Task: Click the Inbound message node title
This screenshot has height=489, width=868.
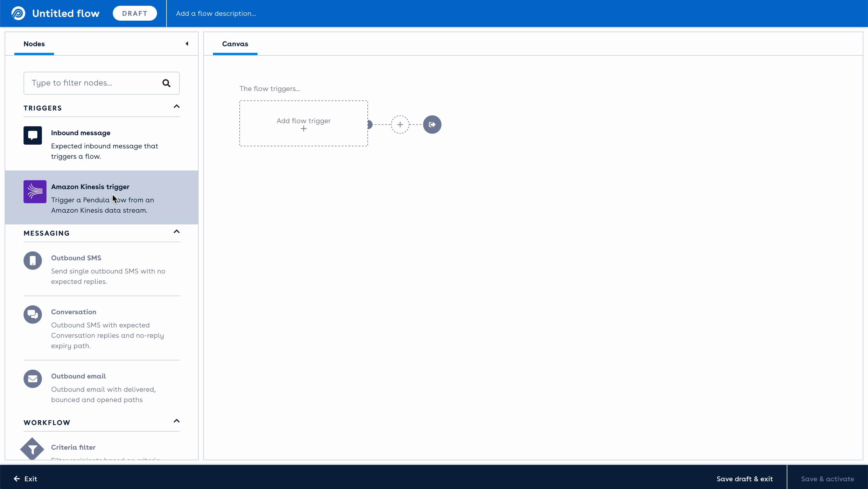Action: 81,133
